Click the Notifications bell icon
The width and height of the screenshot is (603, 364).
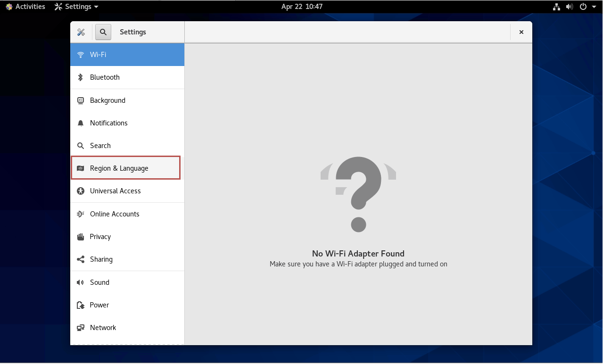click(x=81, y=123)
